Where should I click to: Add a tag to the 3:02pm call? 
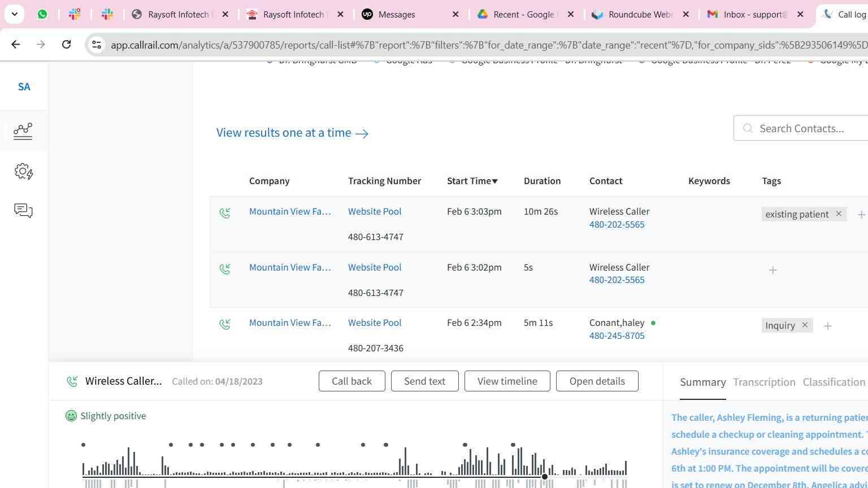[772, 270]
